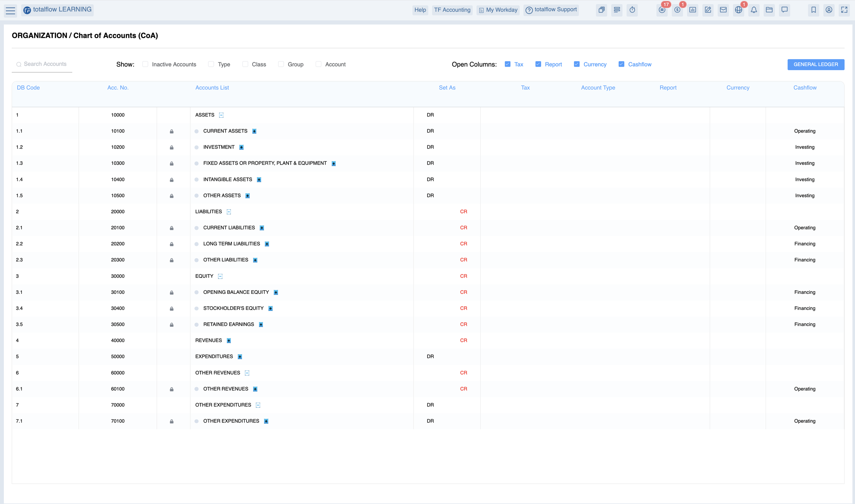Expand the CURRENT ASSETS subaccounts
This screenshot has width=855, height=504.
[x=254, y=131]
